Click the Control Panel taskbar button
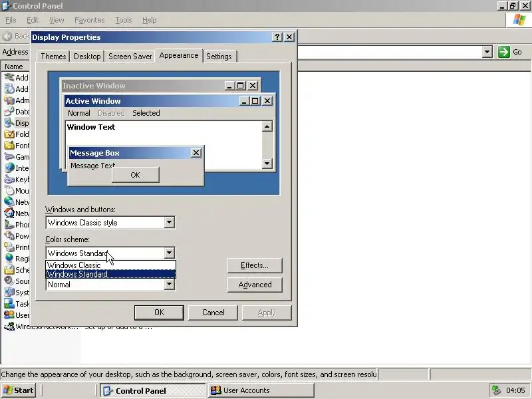Viewport: 532px width, 399px height. coord(152,390)
